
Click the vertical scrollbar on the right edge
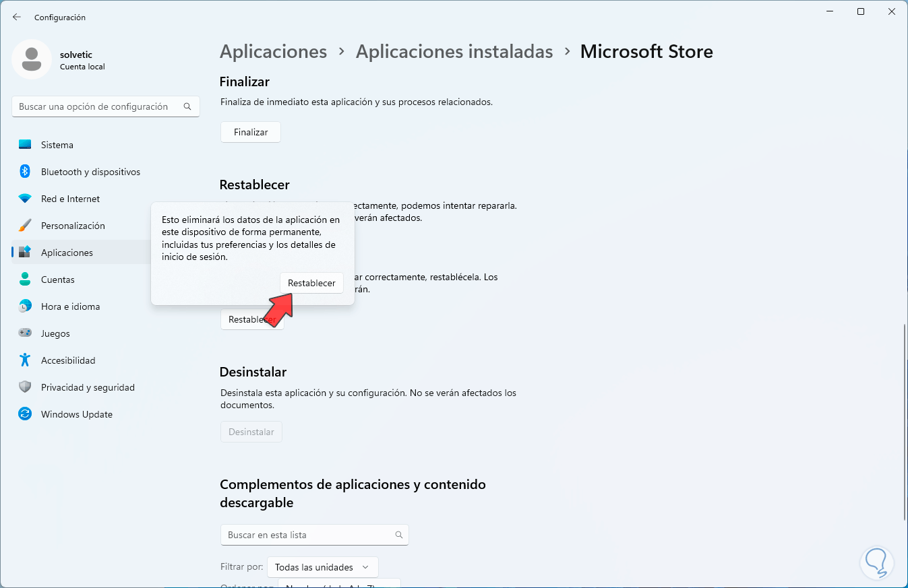click(904, 422)
